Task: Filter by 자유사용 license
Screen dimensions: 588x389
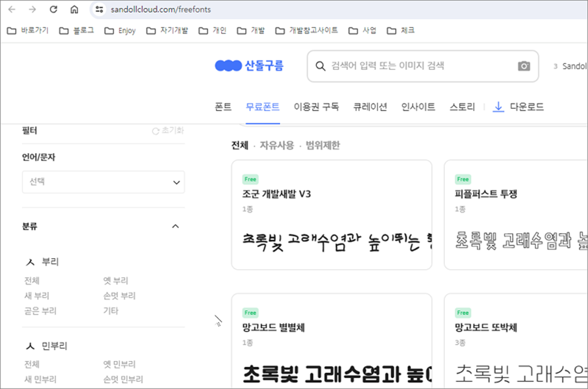Action: pos(277,146)
